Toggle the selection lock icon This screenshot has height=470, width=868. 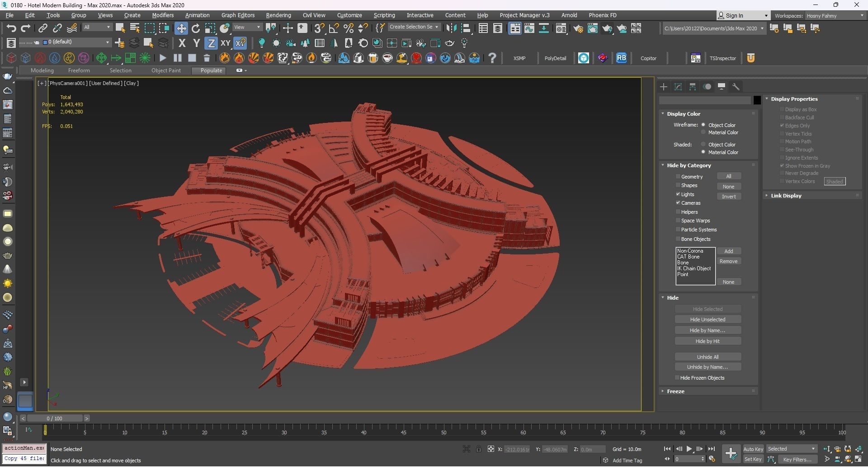tap(478, 449)
